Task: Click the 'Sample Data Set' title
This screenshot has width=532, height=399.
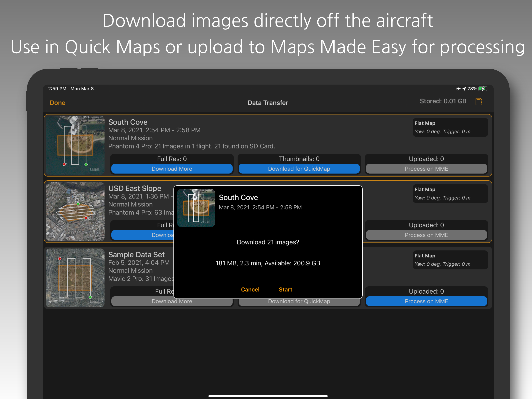Action: [x=136, y=255]
